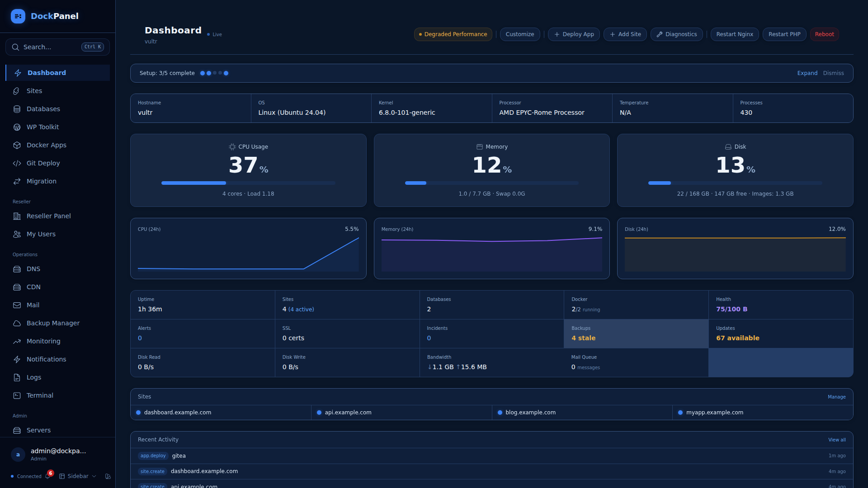Screen dimensions: 868x488
Task: Click the theme toggle icon in sidebar footer
Action: click(108, 476)
